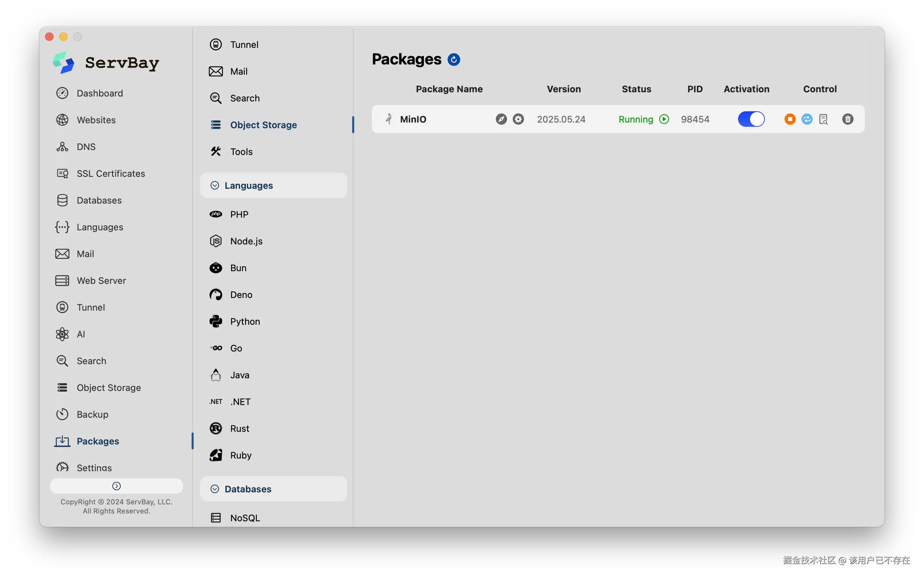Stop the MinIO service
The width and height of the screenshot is (924, 579).
pyautogui.click(x=789, y=119)
